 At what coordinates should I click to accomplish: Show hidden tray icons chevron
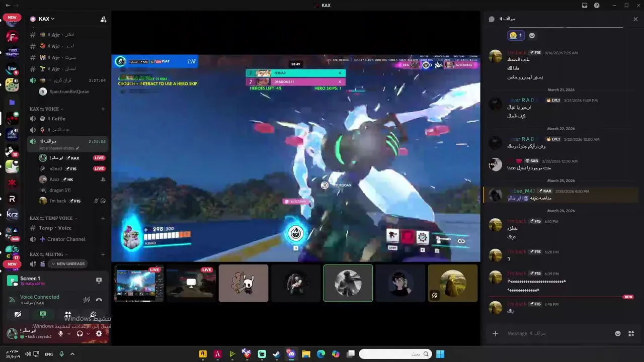72,354
